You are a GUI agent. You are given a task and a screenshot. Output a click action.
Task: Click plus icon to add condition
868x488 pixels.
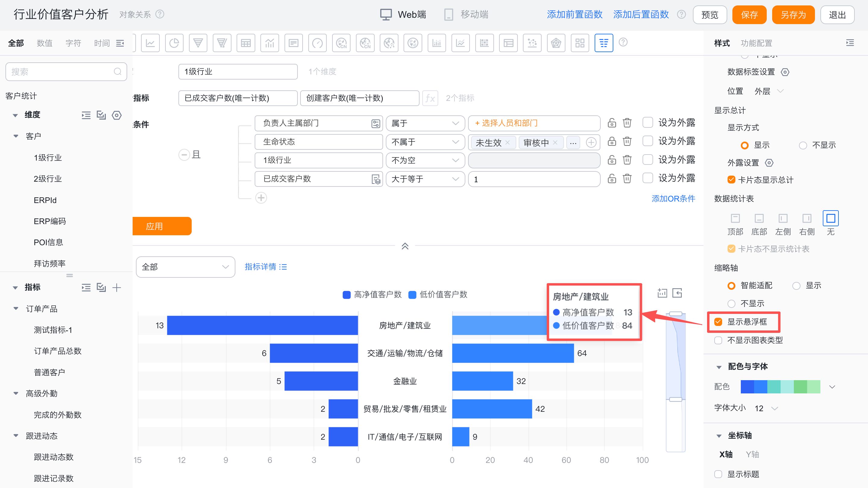(x=261, y=198)
